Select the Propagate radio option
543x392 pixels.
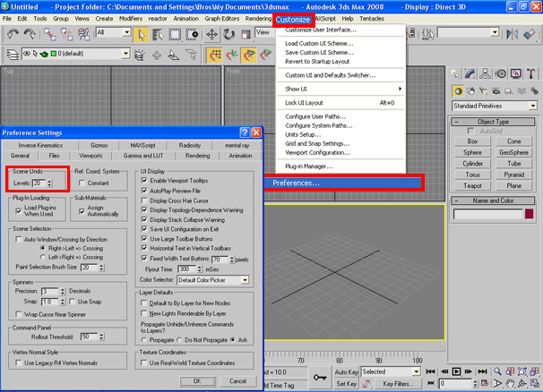tap(144, 340)
